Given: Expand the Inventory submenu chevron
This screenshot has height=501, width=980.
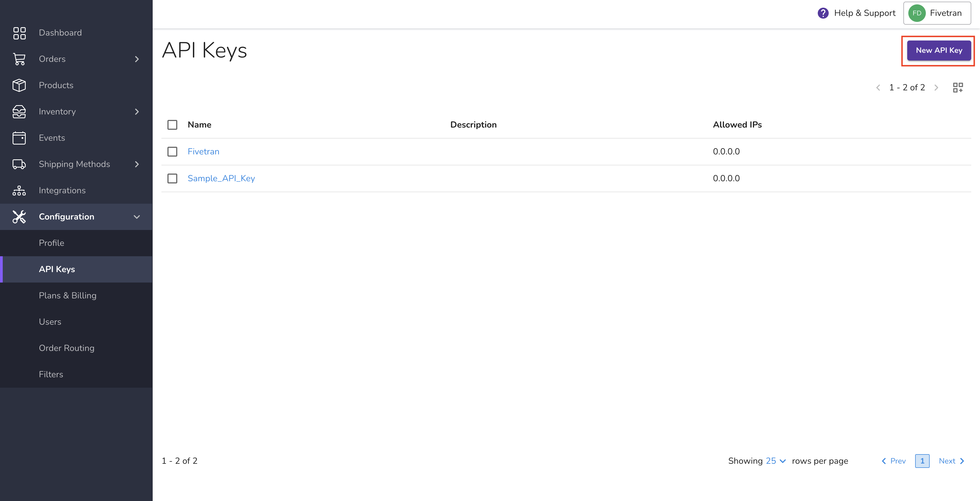Looking at the screenshot, I should [x=137, y=111].
